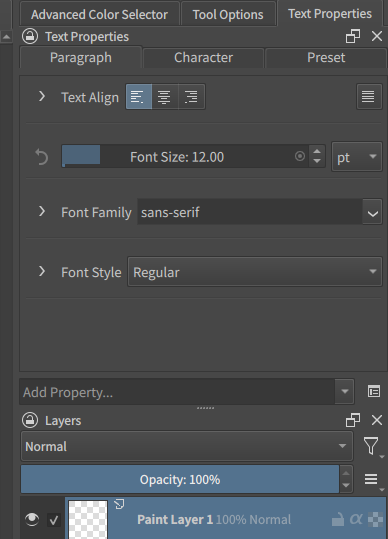Screen dimensions: 388x539
Task: Enable justify text alignment
Action: tap(369, 97)
